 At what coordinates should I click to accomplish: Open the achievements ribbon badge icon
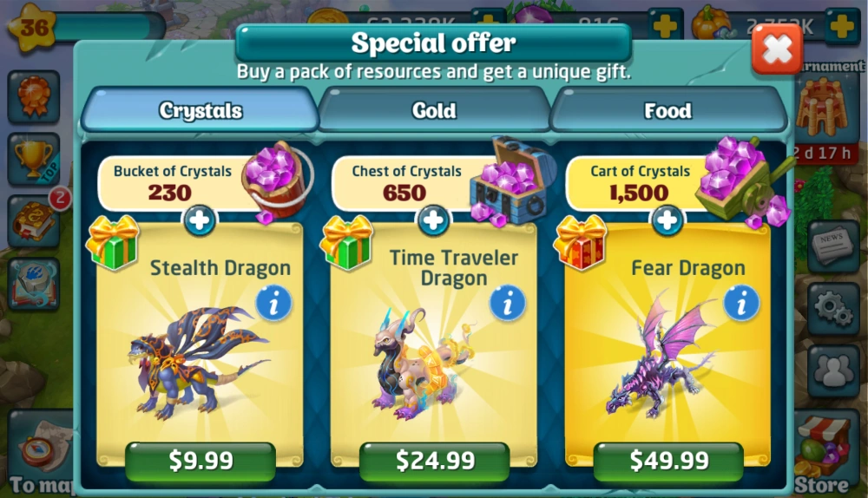pyautogui.click(x=34, y=97)
